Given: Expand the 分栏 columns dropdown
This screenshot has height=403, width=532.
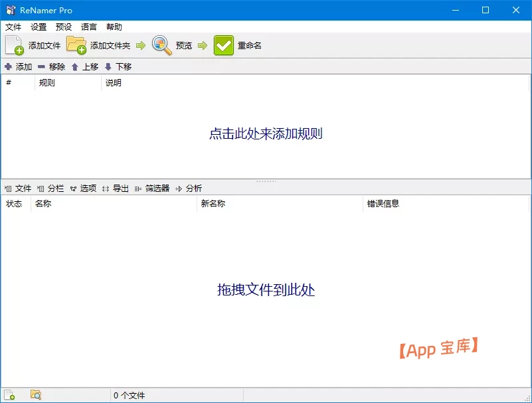Looking at the screenshot, I should coord(50,189).
